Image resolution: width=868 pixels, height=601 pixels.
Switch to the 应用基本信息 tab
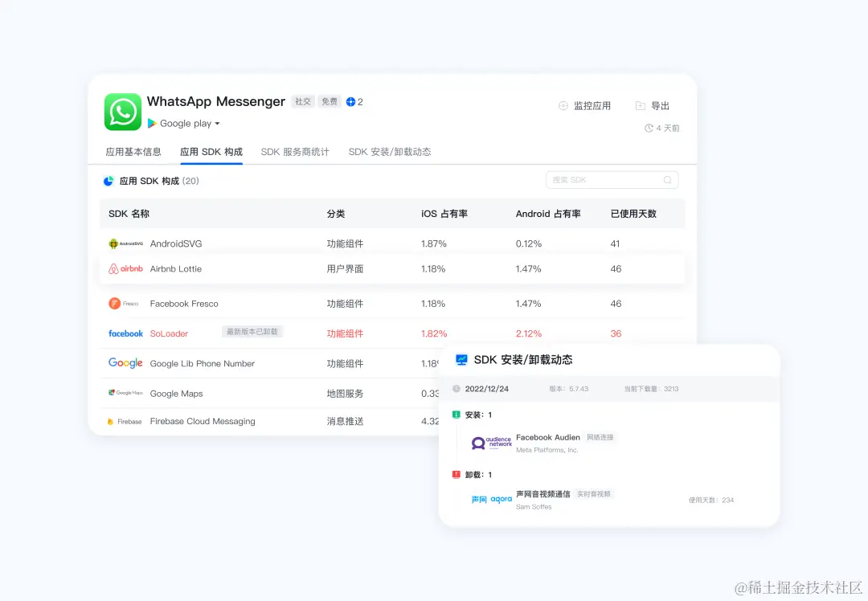[133, 152]
